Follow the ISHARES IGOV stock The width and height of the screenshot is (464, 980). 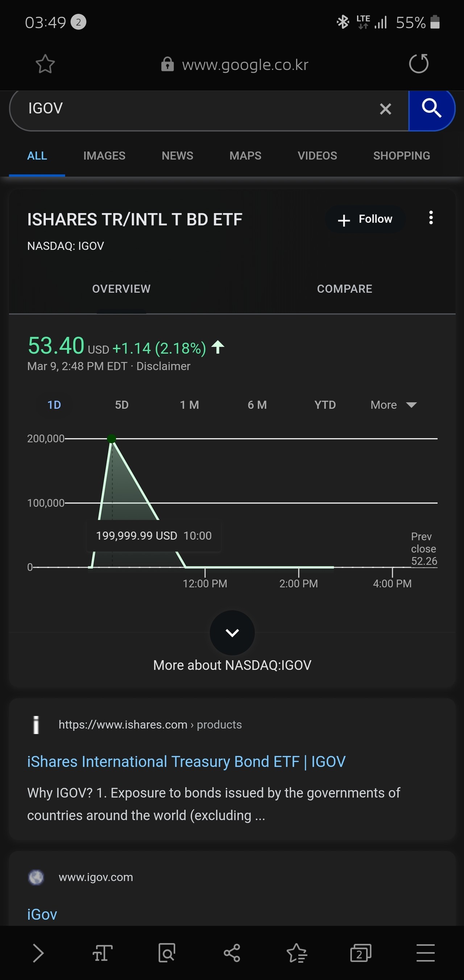pos(365,219)
